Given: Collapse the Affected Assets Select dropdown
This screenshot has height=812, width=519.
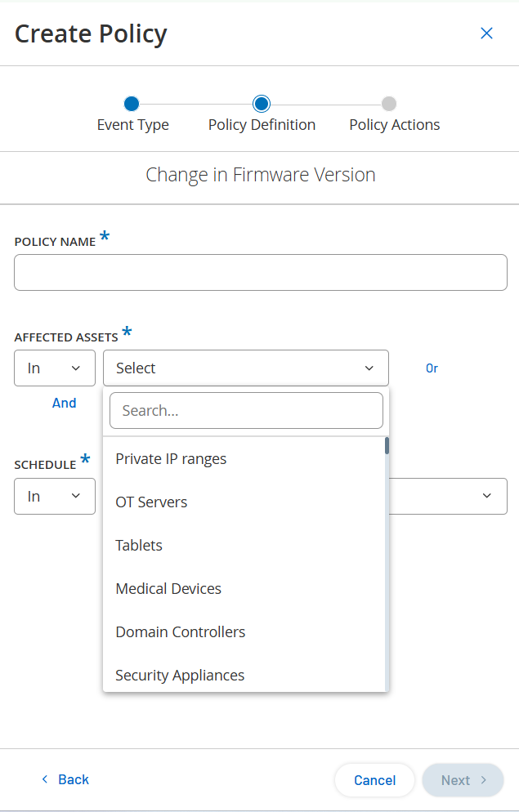Looking at the screenshot, I should pyautogui.click(x=245, y=368).
